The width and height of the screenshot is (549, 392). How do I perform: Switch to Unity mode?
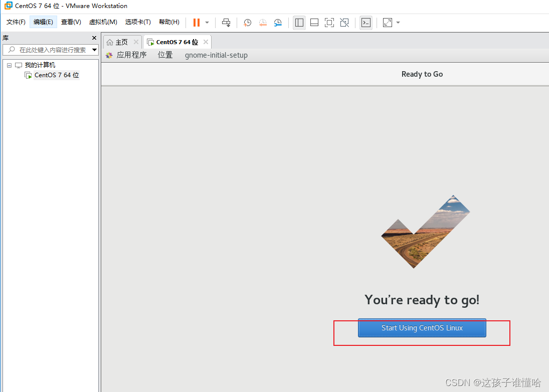pos(344,23)
